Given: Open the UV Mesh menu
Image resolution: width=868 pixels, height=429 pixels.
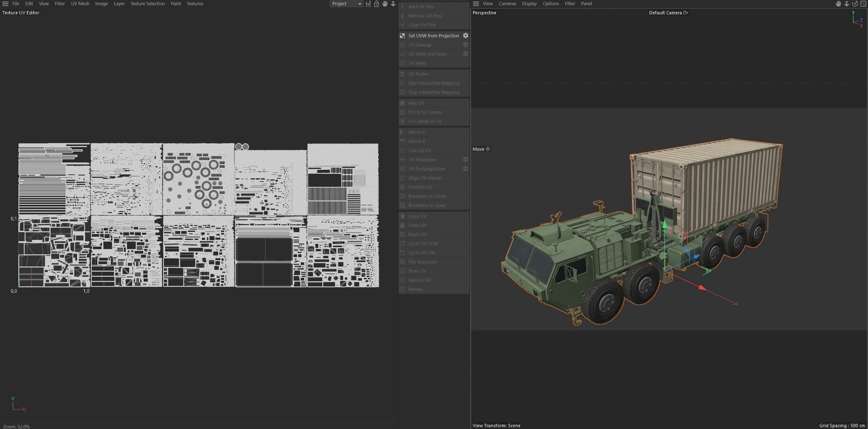Looking at the screenshot, I should click(80, 4).
